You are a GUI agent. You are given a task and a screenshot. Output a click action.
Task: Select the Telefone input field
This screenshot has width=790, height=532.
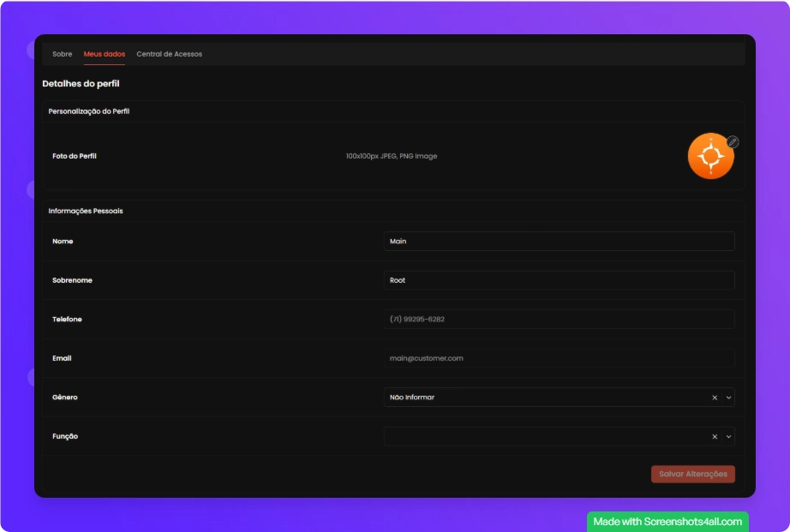pyautogui.click(x=559, y=320)
